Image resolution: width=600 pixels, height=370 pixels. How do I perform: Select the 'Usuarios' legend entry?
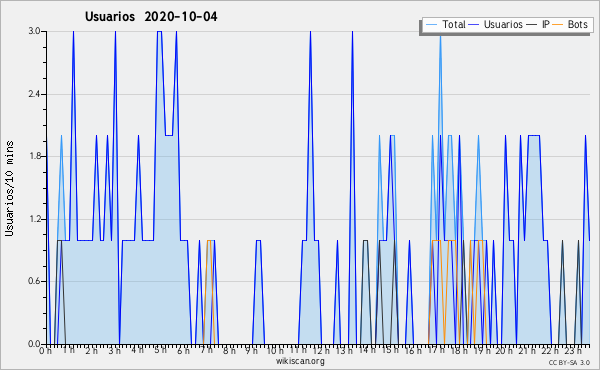503,24
